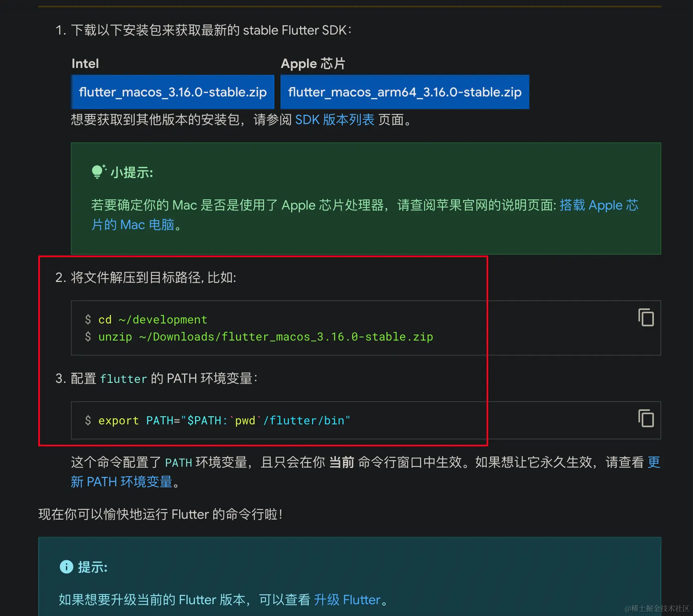Download flutter_macos_3.16.0-stable.zip for Intel
The width and height of the screenshot is (693, 616).
click(173, 92)
